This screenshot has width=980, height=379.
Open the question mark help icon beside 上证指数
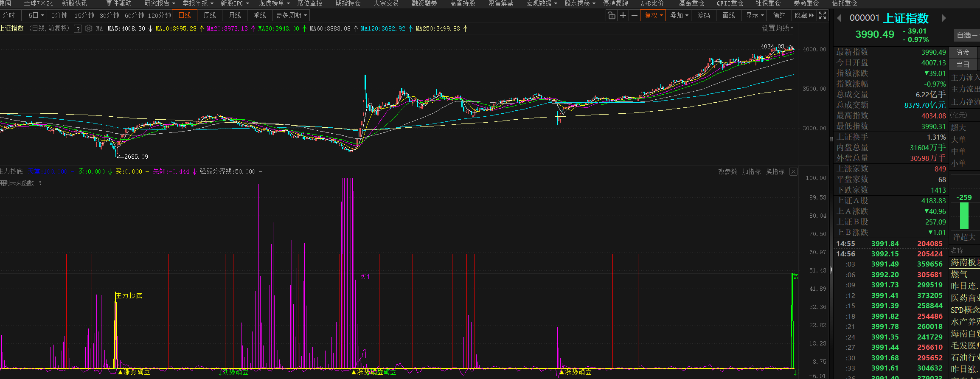point(78,29)
